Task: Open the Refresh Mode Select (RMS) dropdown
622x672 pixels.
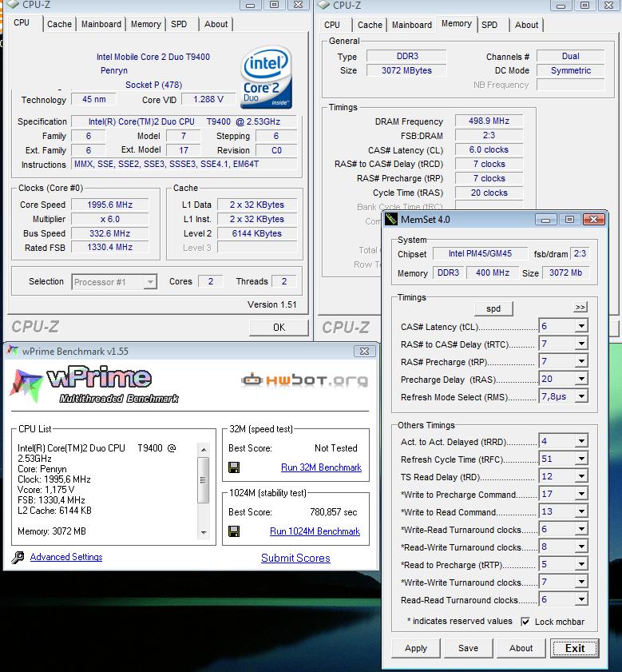Action: tap(581, 396)
